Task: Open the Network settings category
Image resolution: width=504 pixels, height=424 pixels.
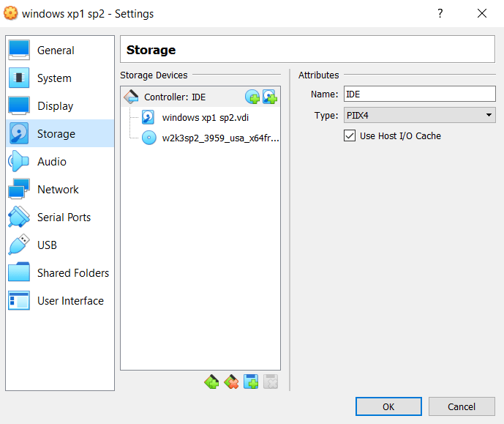Action: coord(60,189)
